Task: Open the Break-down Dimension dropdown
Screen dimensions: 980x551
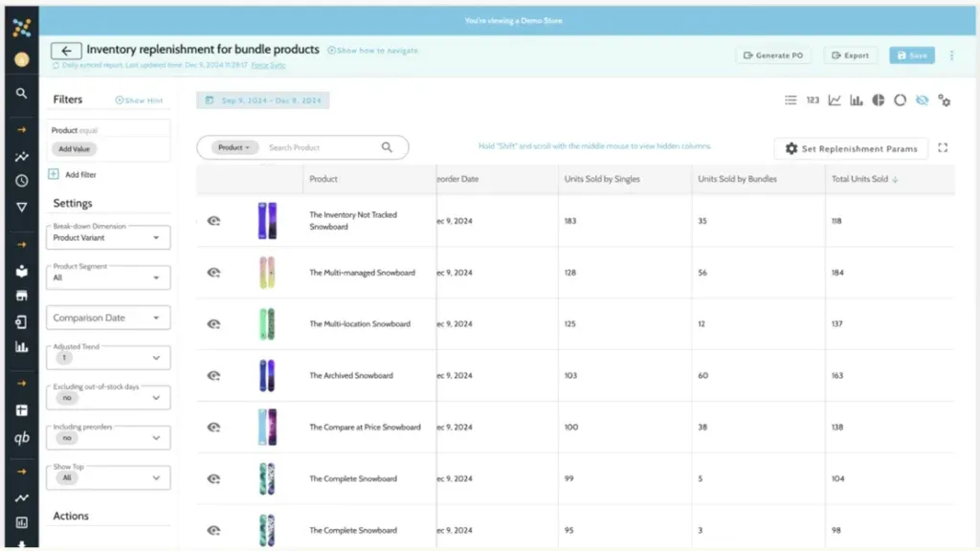Action: coord(108,237)
